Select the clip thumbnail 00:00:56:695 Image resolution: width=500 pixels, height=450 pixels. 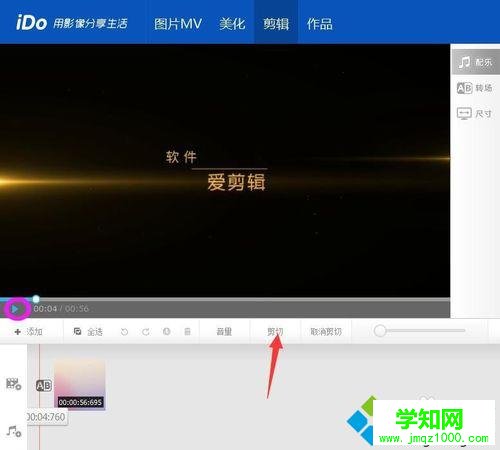click(80, 384)
